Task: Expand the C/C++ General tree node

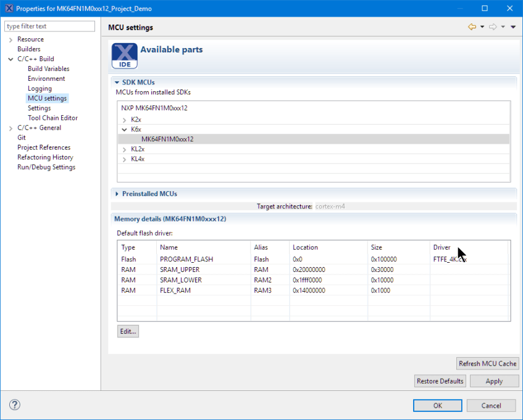Action: 10,128
